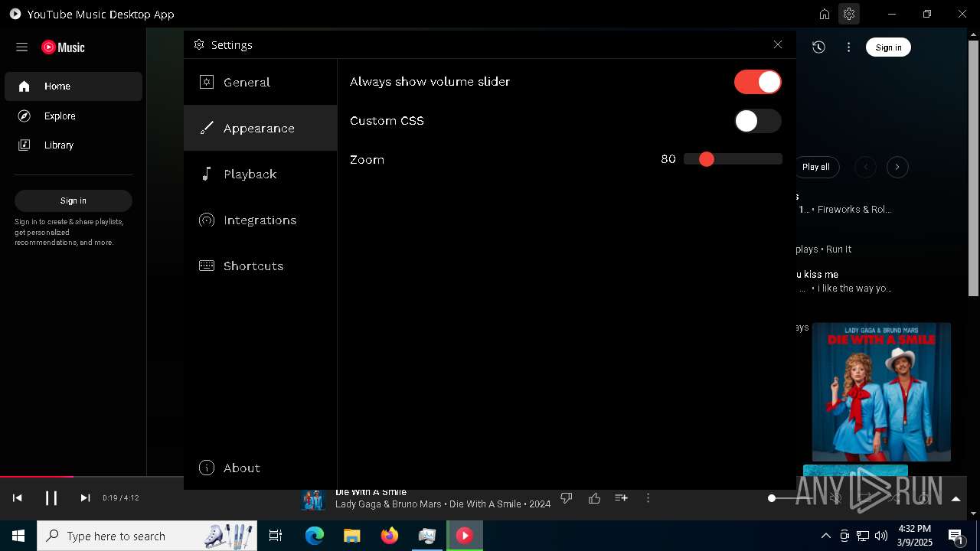The height and width of the screenshot is (551, 980).
Task: Open the network tray icon
Action: pyautogui.click(x=863, y=536)
